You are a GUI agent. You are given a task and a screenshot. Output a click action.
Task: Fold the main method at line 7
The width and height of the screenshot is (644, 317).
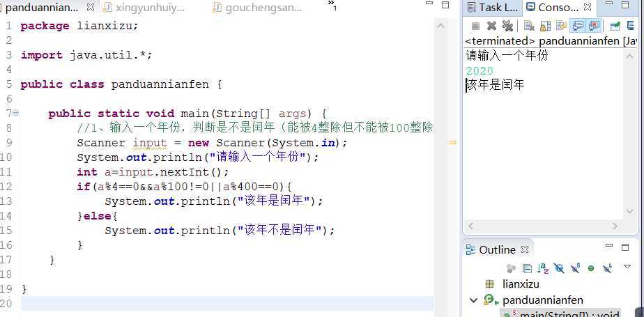(x=15, y=112)
